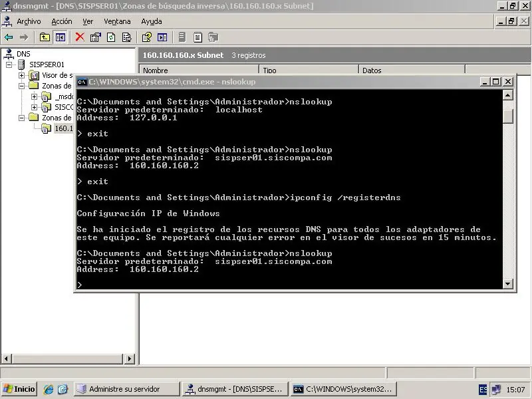Open Internet Explorer from quick launch
532x399 pixels.
48,389
